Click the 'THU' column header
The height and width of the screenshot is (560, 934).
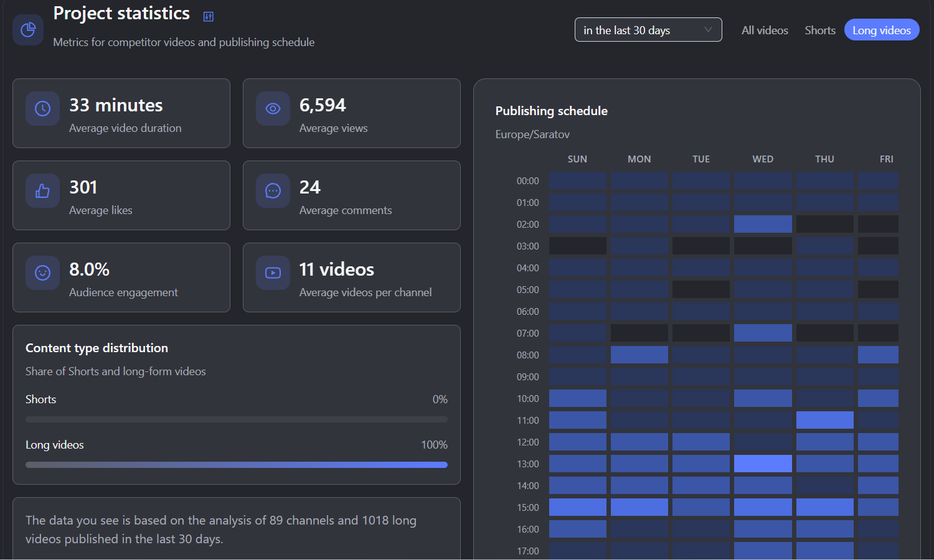824,159
